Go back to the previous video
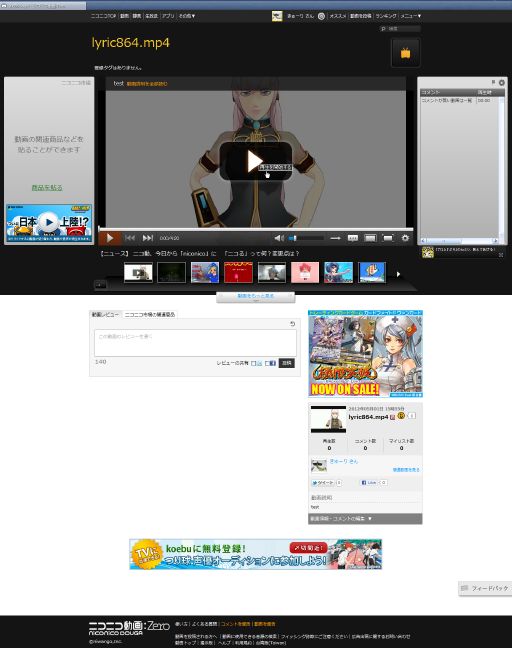512x648 pixels. 130,238
